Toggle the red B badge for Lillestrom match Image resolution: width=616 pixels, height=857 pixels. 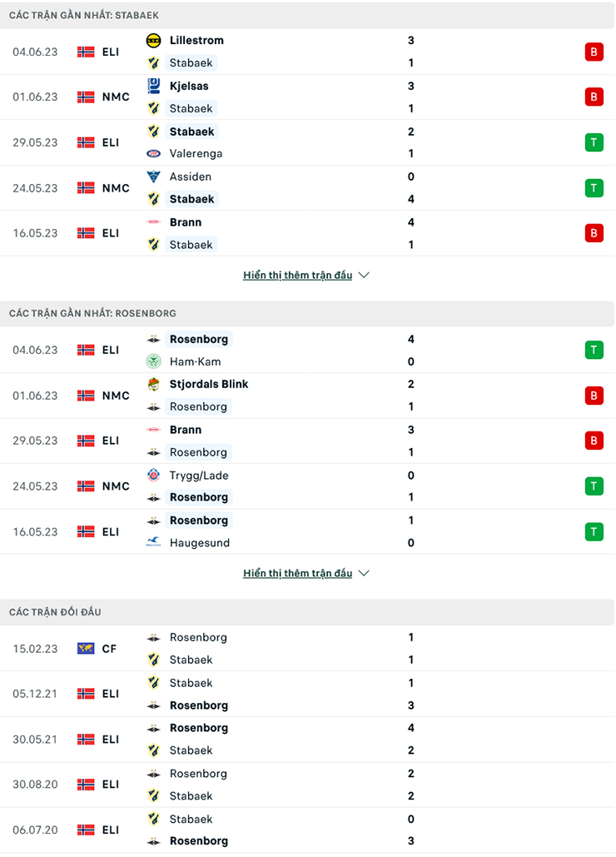[594, 52]
